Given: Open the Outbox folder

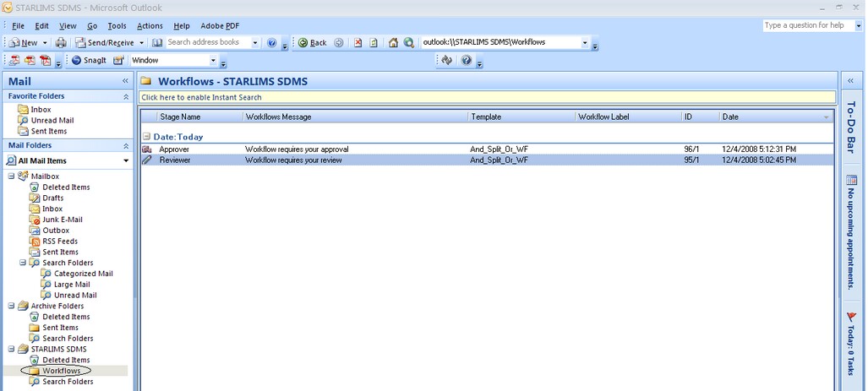Looking at the screenshot, I should 56,230.
